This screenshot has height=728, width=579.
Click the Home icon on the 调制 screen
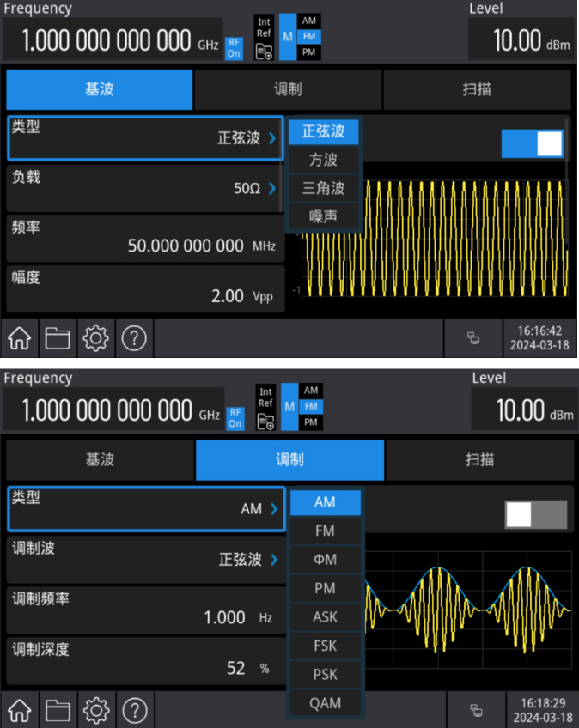(x=21, y=710)
